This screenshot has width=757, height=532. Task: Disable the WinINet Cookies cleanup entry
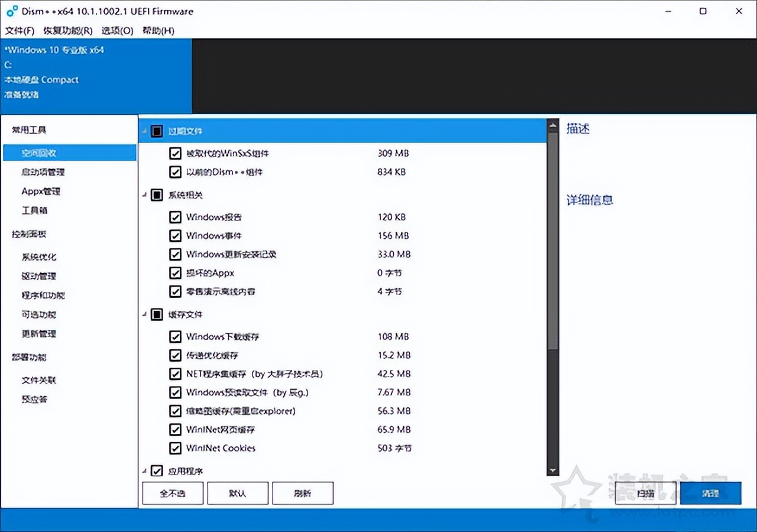click(175, 448)
